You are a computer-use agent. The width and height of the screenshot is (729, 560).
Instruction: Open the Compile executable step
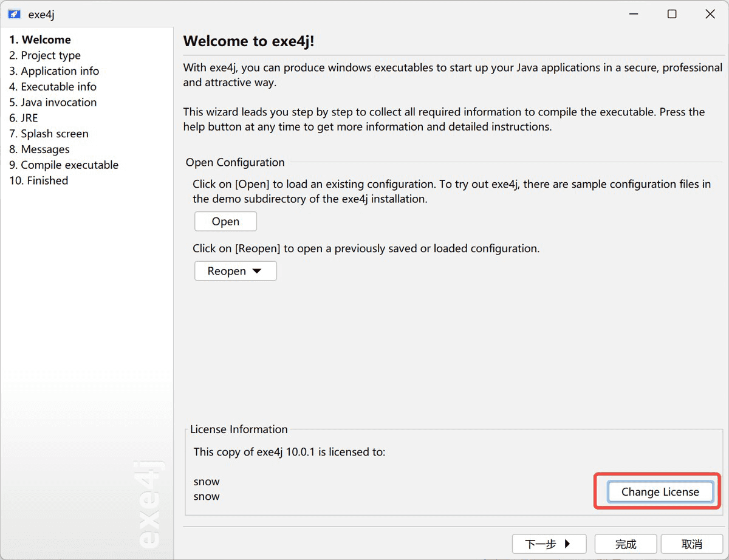[64, 165]
